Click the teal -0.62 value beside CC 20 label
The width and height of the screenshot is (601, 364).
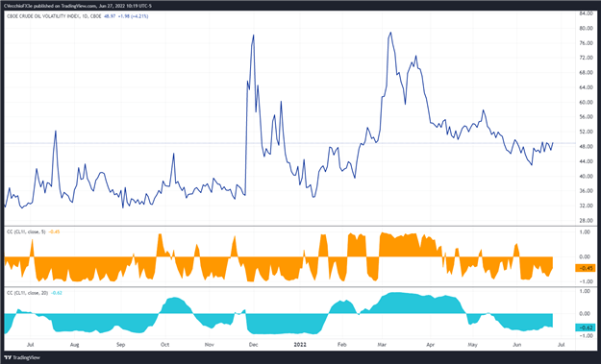[x=57, y=293]
